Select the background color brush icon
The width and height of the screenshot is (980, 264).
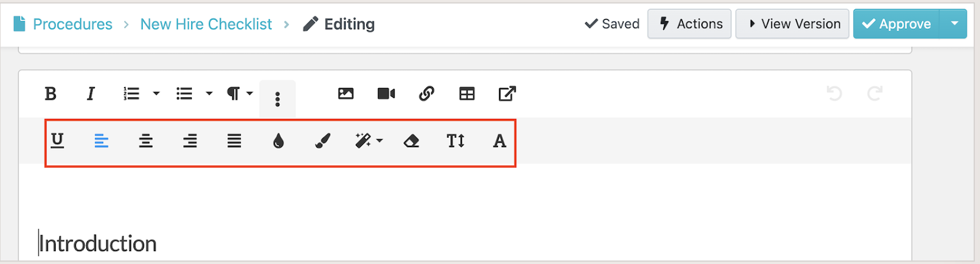[x=323, y=141]
